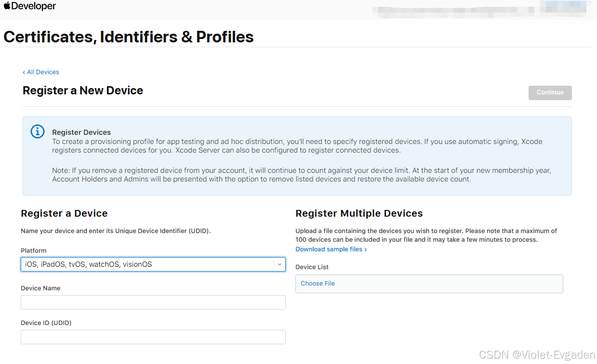Click the blue info icon in the notice

(38, 131)
